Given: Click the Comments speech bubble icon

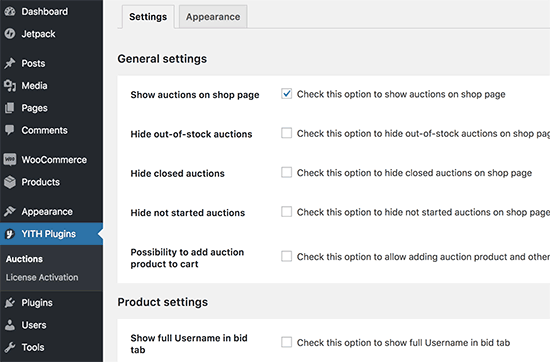Looking at the screenshot, I should coord(10,130).
